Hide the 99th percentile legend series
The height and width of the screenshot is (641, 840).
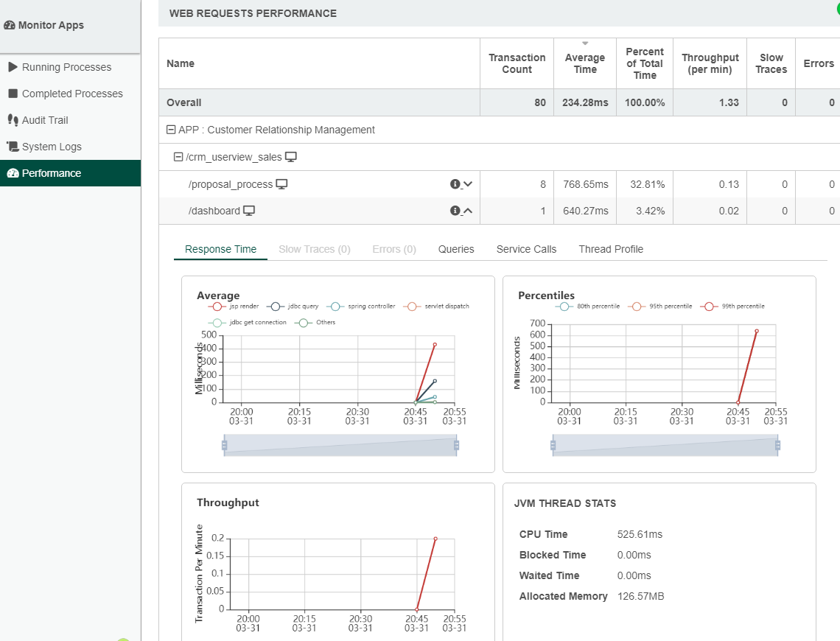coord(710,307)
